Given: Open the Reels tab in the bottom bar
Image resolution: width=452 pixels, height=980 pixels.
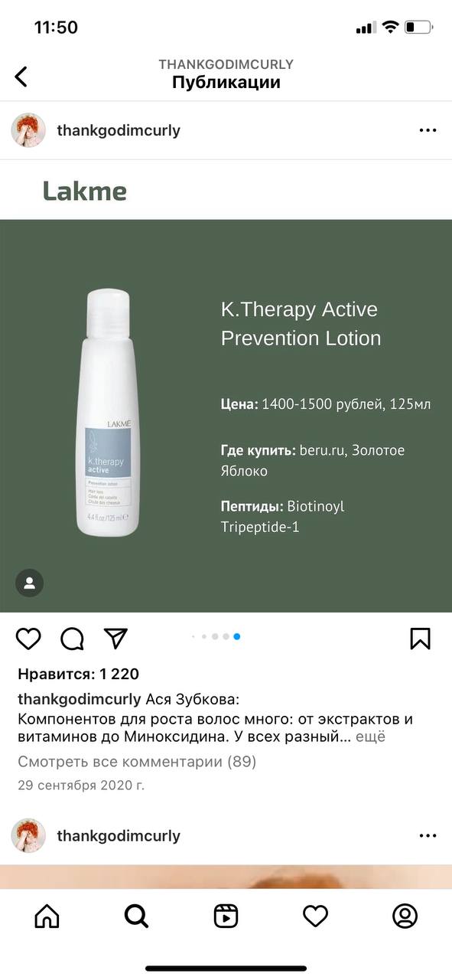Looking at the screenshot, I should [x=226, y=916].
